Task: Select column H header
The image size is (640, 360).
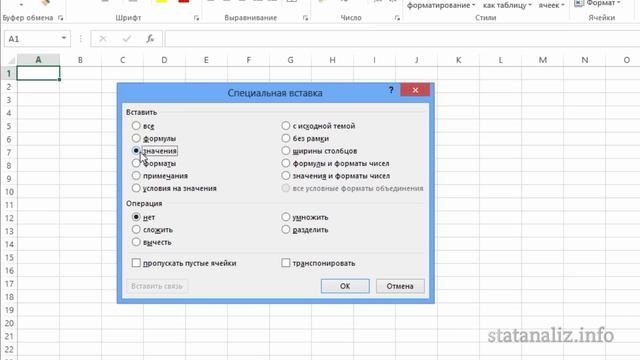Action: pyautogui.click(x=333, y=60)
